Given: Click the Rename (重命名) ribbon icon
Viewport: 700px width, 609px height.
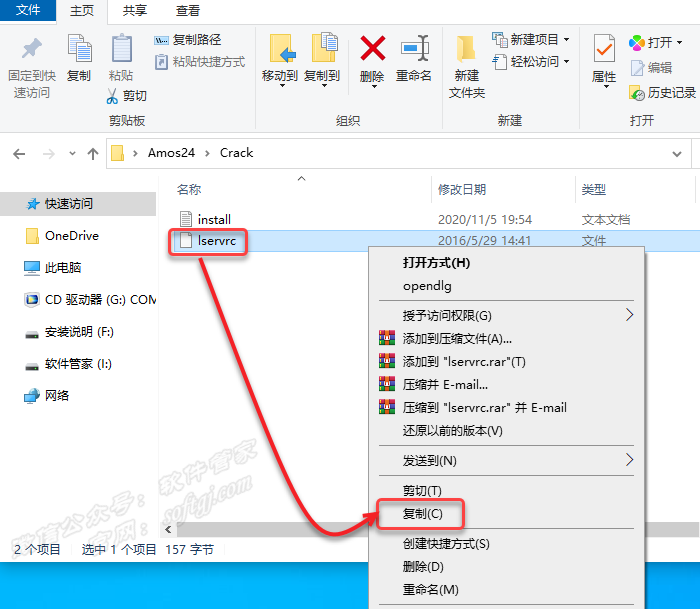Looking at the screenshot, I should [415, 48].
